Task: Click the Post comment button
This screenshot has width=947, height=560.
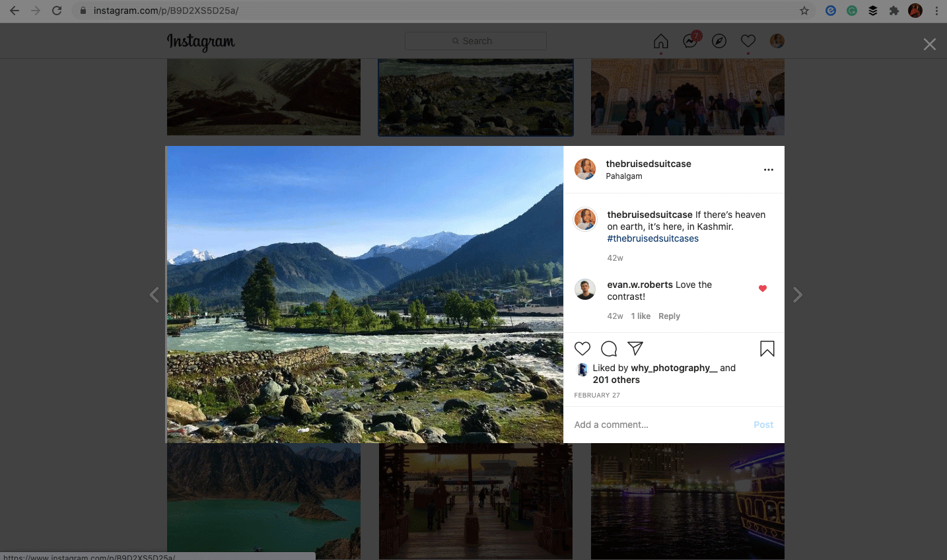Action: pos(763,425)
